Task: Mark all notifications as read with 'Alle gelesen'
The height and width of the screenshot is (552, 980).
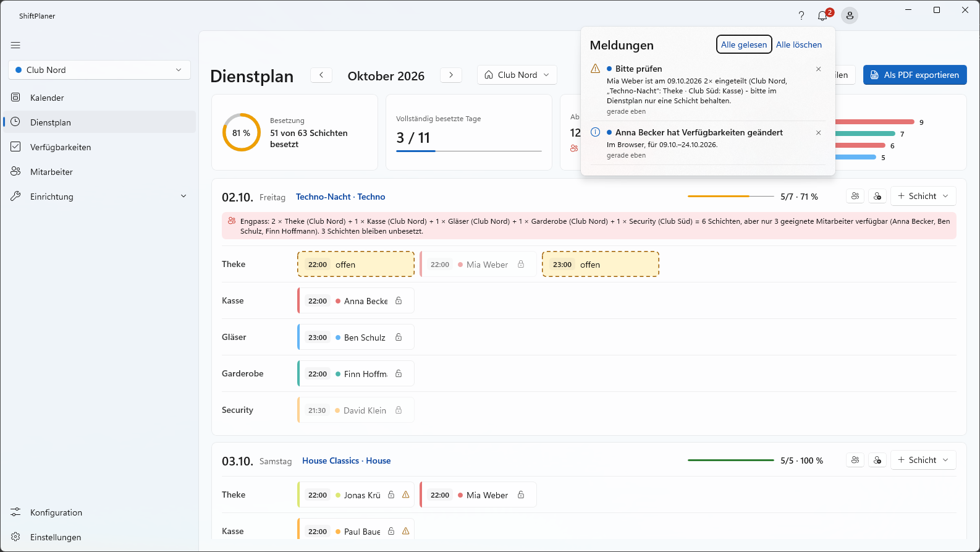Action: [744, 45]
